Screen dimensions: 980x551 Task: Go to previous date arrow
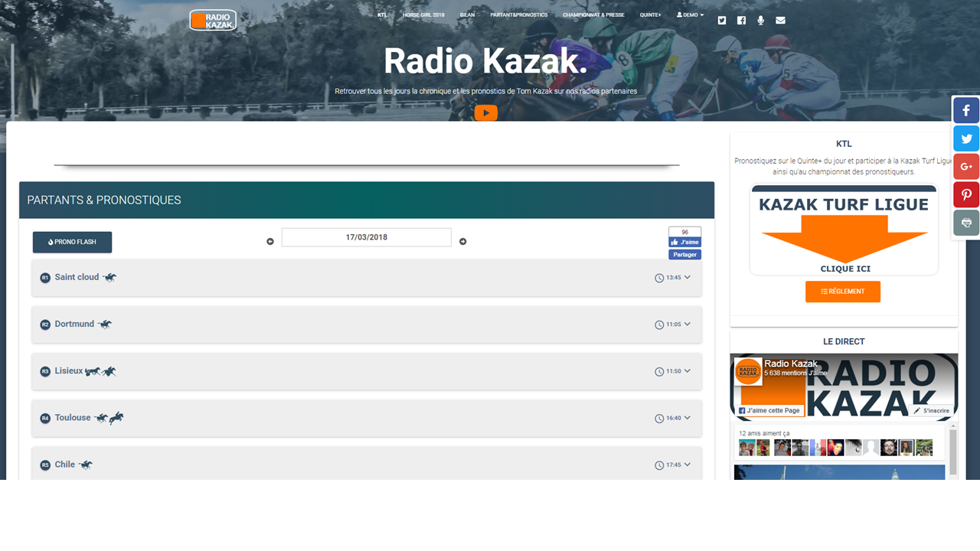pyautogui.click(x=270, y=242)
